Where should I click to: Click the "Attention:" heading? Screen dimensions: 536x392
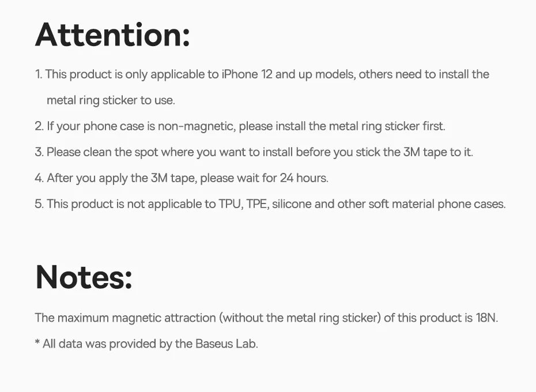(x=112, y=35)
